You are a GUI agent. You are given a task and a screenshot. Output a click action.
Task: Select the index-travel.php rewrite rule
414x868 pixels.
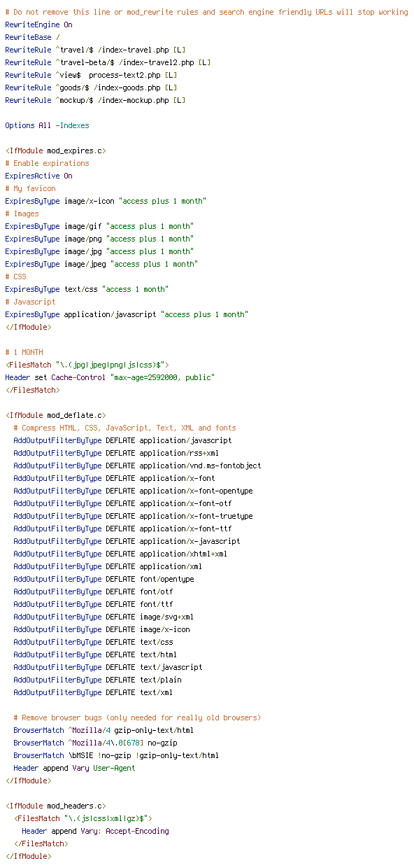[95, 50]
